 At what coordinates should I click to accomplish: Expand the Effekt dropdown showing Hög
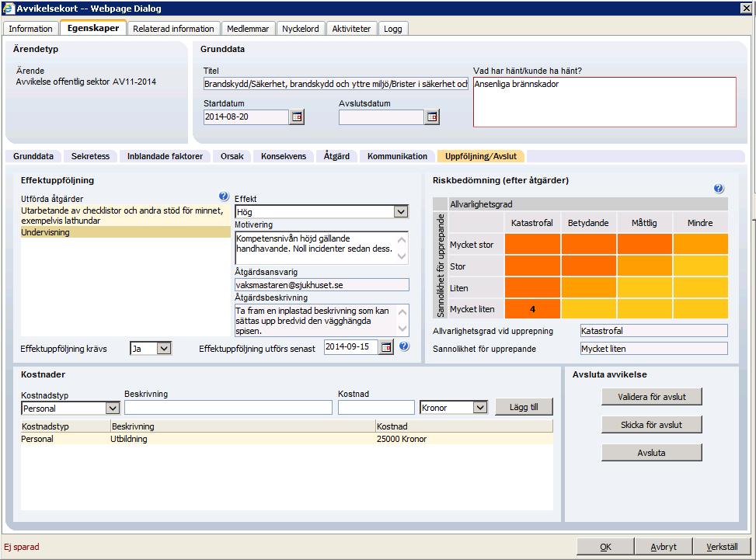click(x=401, y=211)
